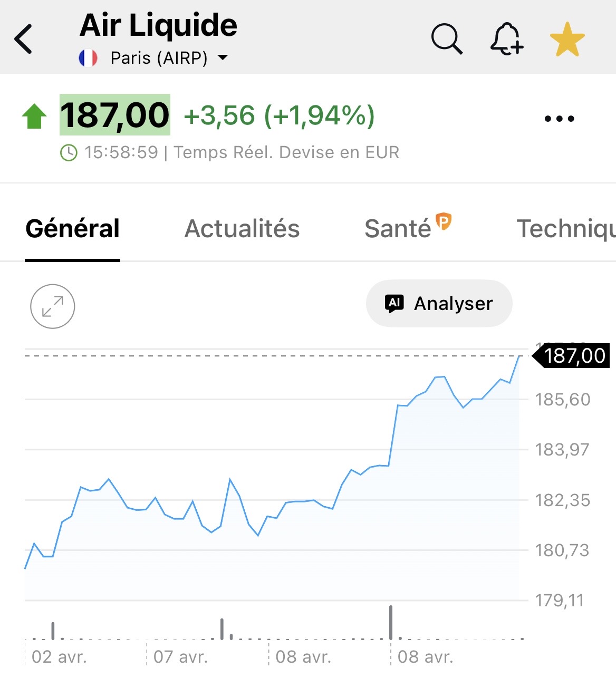Open the search magnifier icon
This screenshot has width=616, height=678.
[447, 39]
